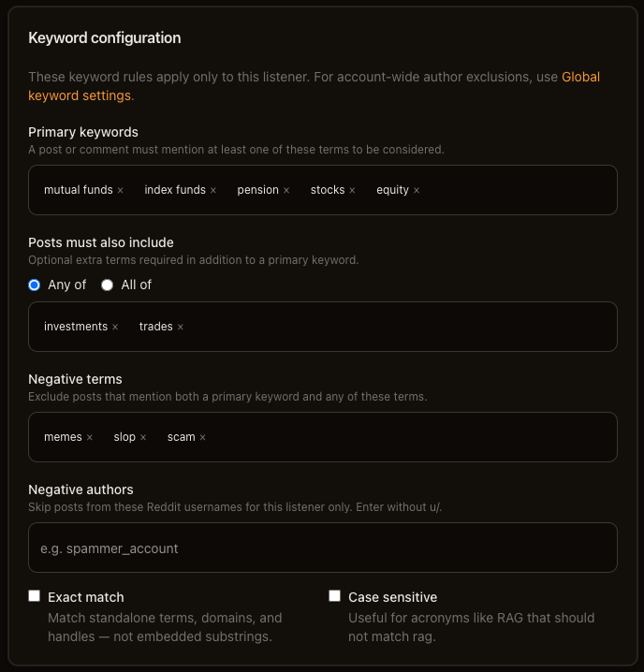Click the "Exact match" label text
Image resolution: width=644 pixels, height=672 pixels.
tap(86, 597)
